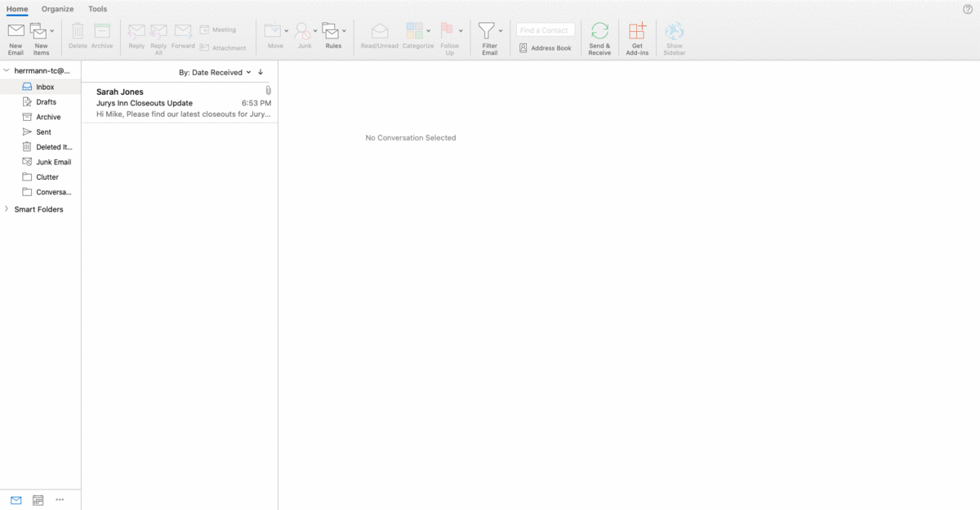This screenshot has height=510, width=980.
Task: Click the Reply icon
Action: tap(136, 31)
